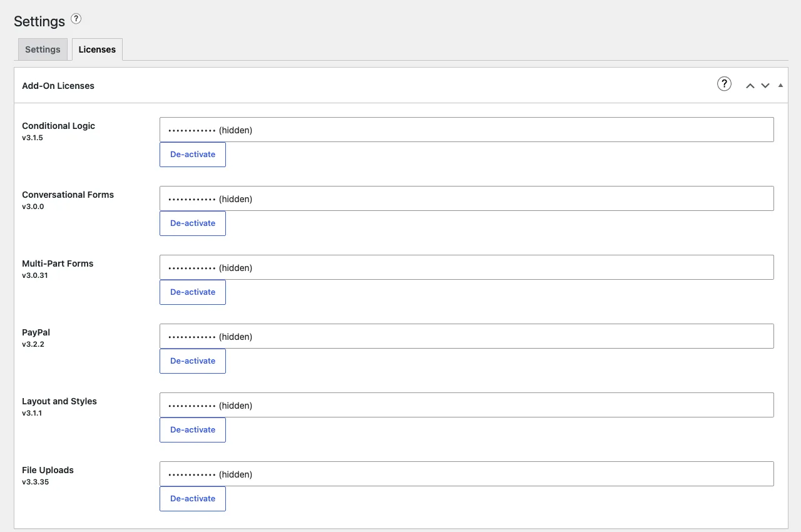
Task: Focus the File Uploads license key field
Action: point(467,474)
